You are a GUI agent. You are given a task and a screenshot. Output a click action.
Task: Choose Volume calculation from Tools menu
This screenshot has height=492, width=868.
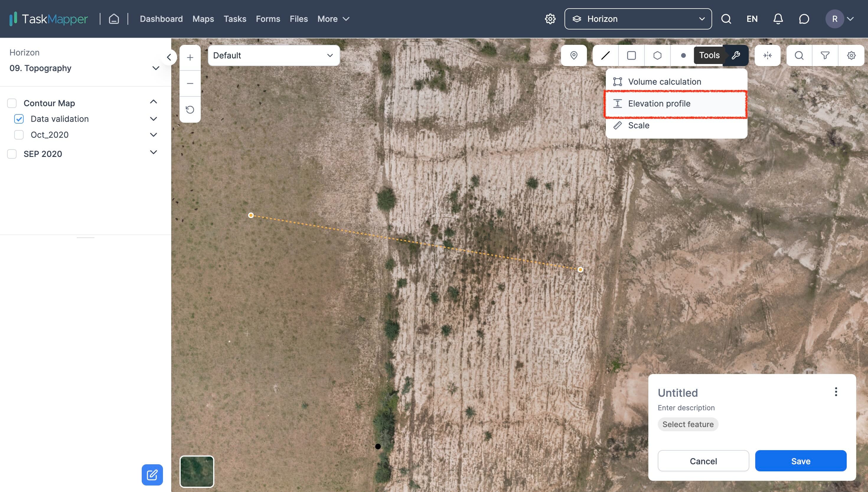[x=676, y=82]
